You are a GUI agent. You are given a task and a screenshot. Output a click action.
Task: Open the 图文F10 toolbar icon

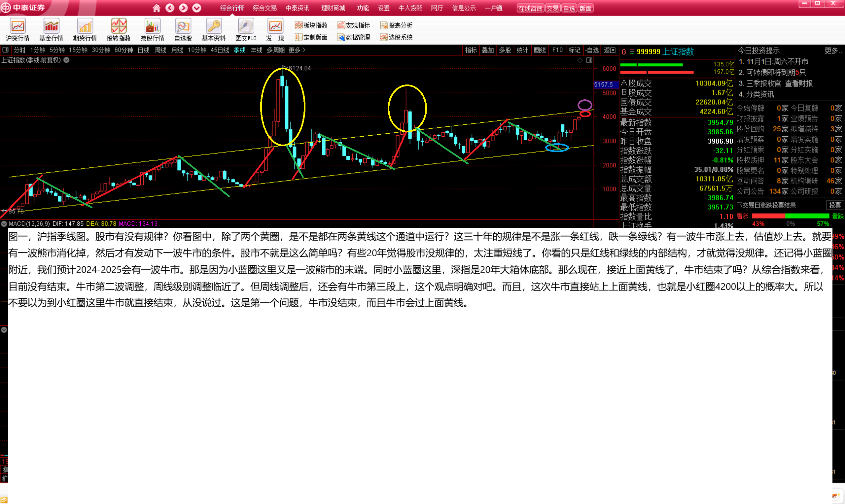[x=246, y=26]
